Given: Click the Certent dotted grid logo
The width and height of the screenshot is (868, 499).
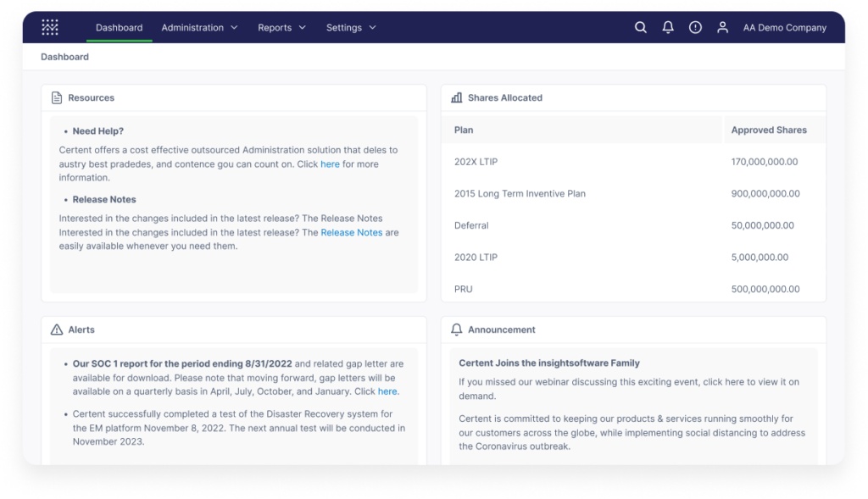Looking at the screenshot, I should tap(50, 27).
